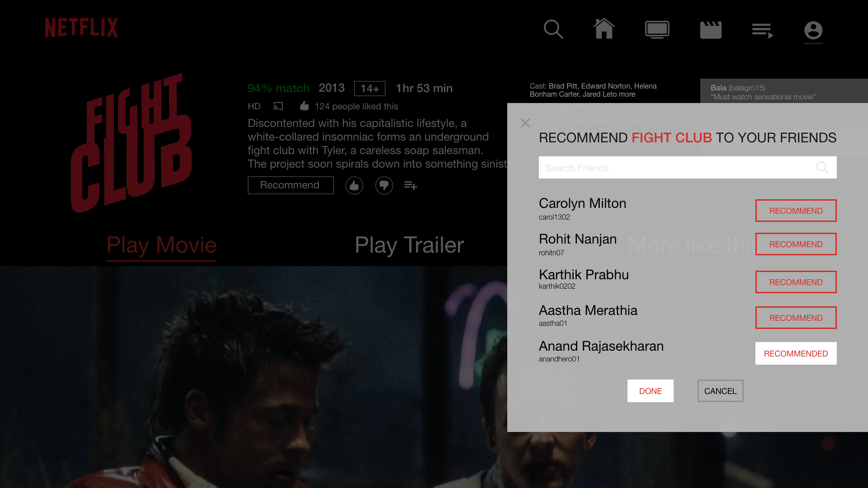This screenshot has height=488, width=868.
Task: Click the name Anand Rajasekharan
Action: tap(601, 346)
